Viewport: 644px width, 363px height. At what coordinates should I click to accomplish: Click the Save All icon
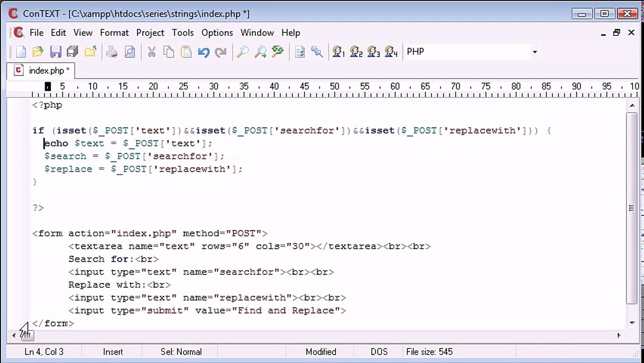pyautogui.click(x=73, y=51)
